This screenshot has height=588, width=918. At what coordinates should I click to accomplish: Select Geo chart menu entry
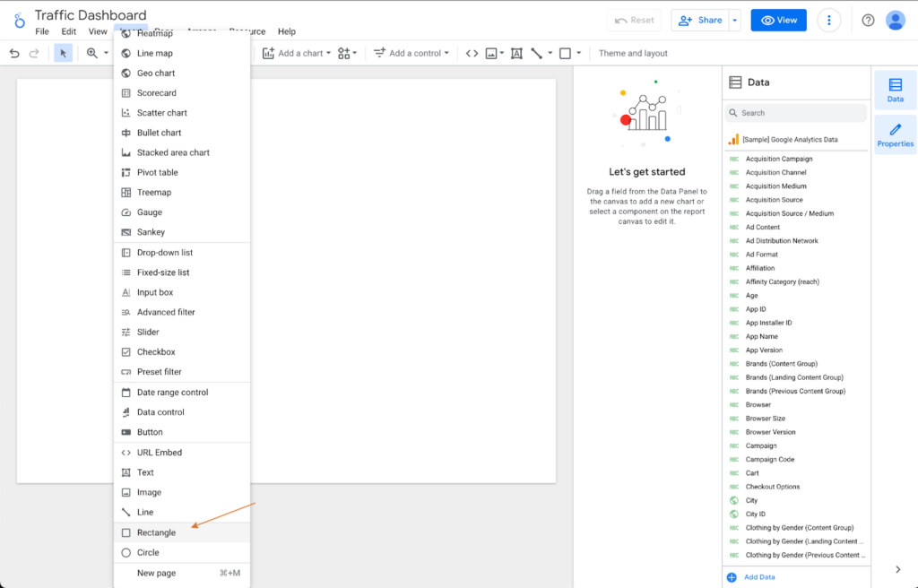coord(182,73)
